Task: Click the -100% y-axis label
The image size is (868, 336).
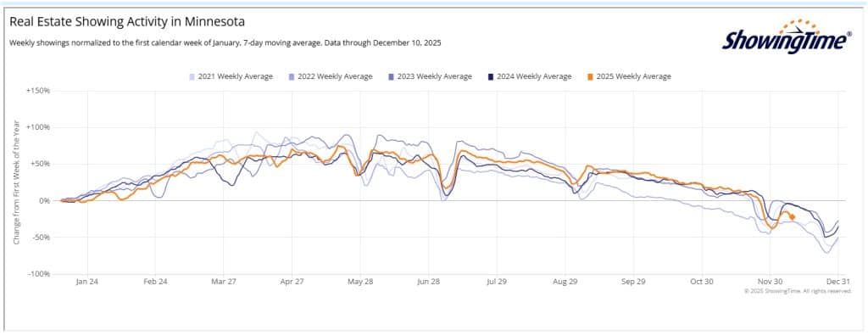Action: pyautogui.click(x=39, y=274)
